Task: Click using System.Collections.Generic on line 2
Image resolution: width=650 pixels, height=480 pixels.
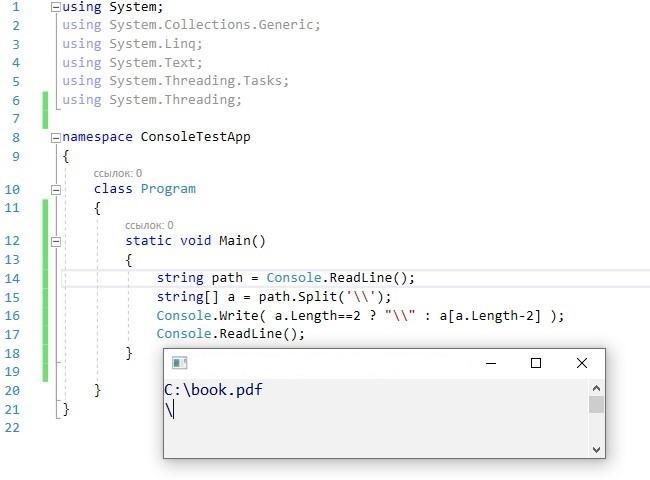Action: coord(191,25)
